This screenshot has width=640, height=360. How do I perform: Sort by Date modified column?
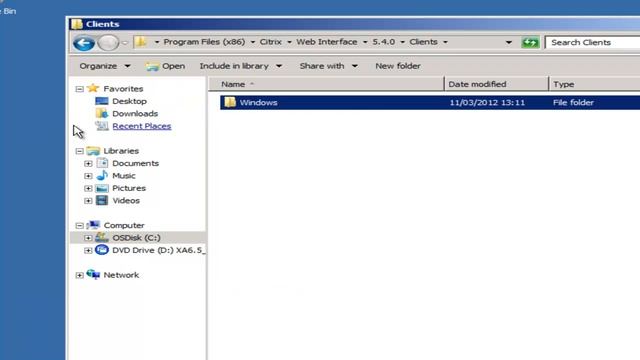pyautogui.click(x=496, y=84)
